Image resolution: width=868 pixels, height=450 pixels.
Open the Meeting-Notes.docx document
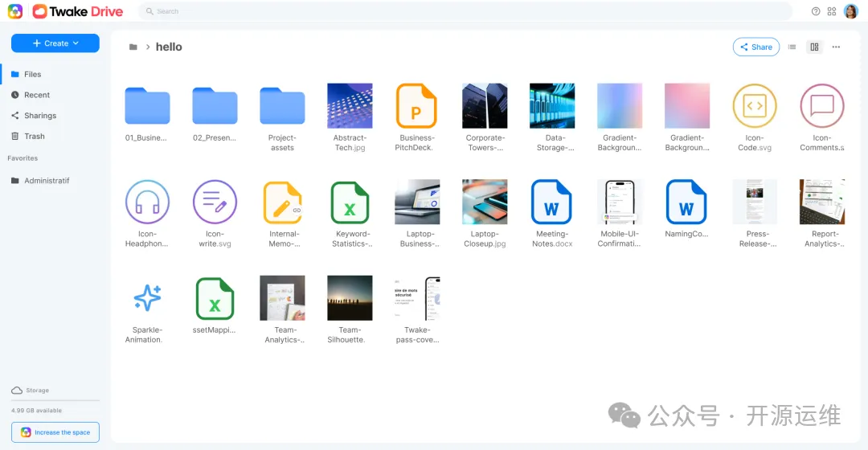551,202
